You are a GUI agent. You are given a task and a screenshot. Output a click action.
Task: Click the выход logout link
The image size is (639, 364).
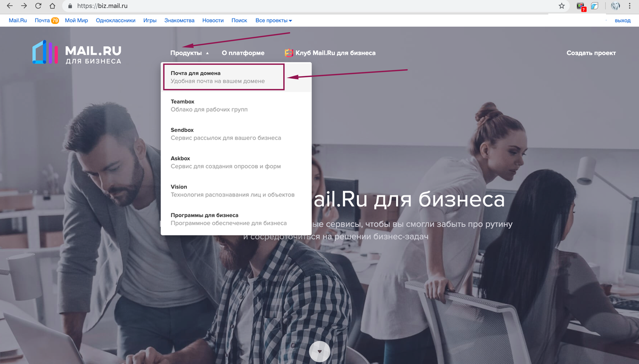tap(622, 21)
